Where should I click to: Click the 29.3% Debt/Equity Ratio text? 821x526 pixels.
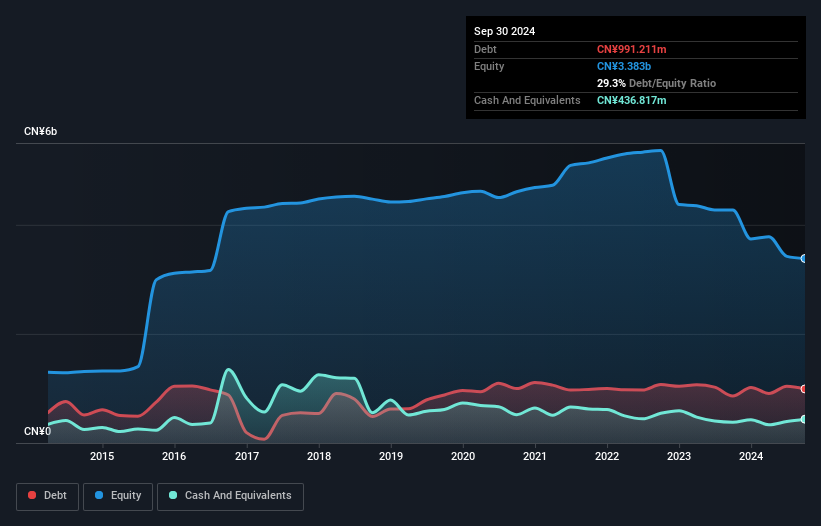tap(656, 83)
